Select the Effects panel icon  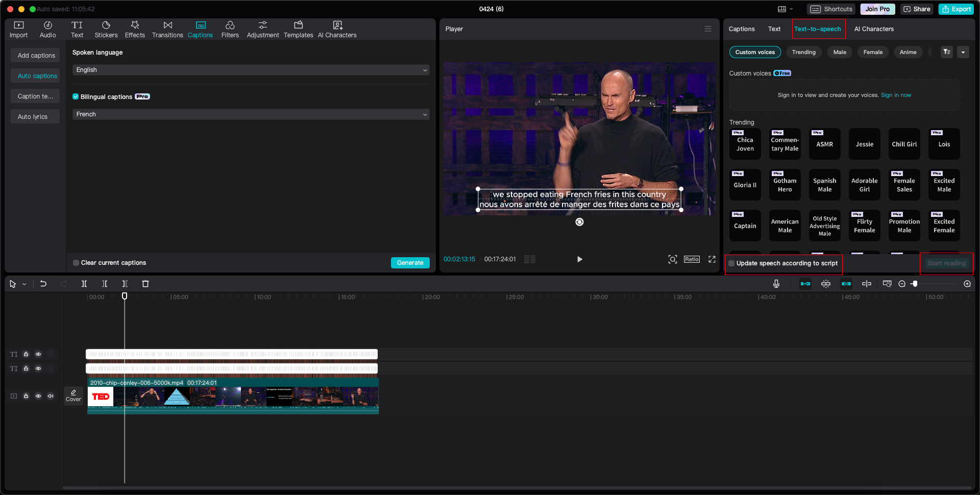(x=135, y=29)
